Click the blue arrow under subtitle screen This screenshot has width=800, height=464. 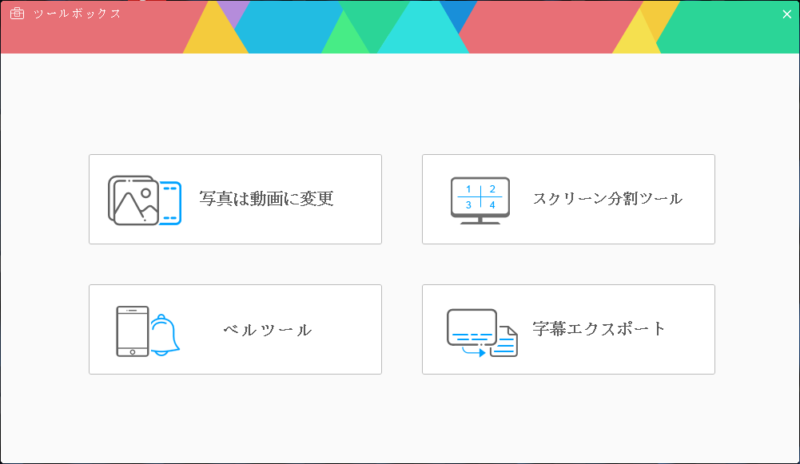474,352
